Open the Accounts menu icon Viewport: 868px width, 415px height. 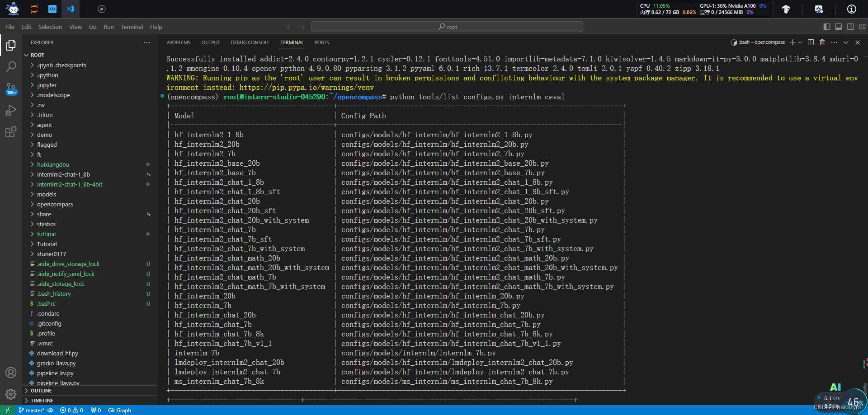11,373
